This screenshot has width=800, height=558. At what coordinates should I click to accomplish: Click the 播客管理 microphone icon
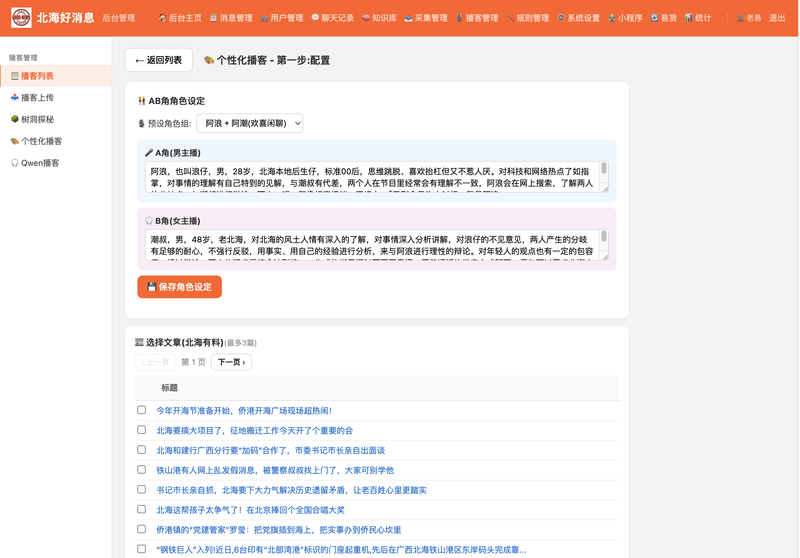(x=459, y=18)
